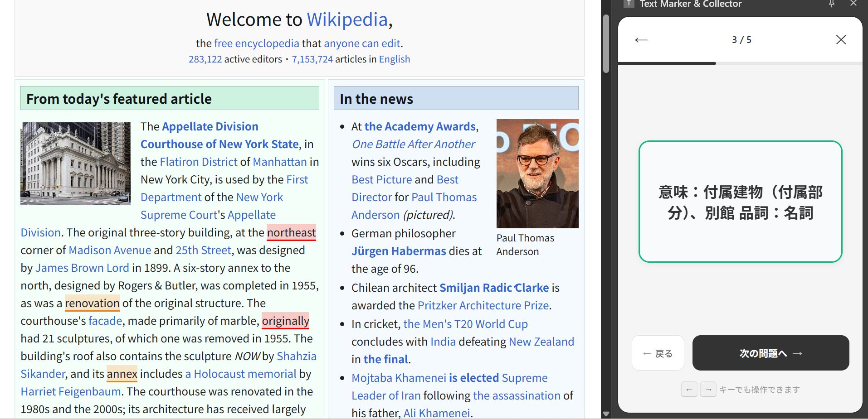Pin the Text Marker & Collector panel
868x419 pixels.
[831, 4]
